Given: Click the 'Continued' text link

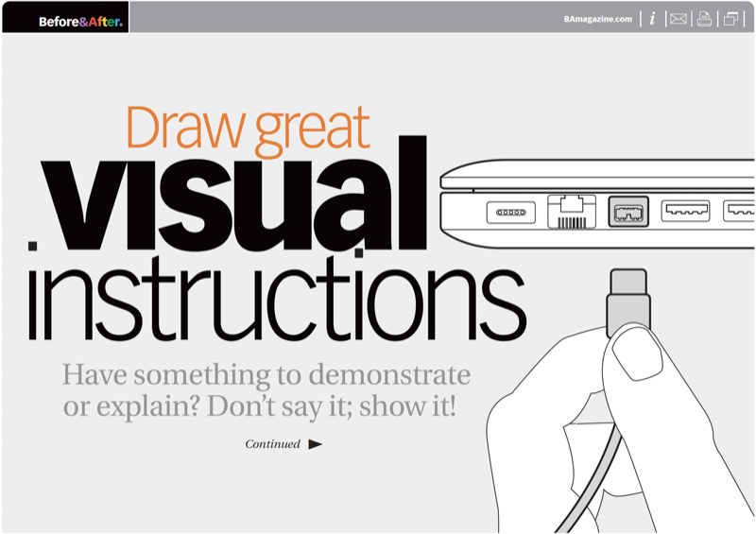Looking at the screenshot, I should pyautogui.click(x=272, y=444).
